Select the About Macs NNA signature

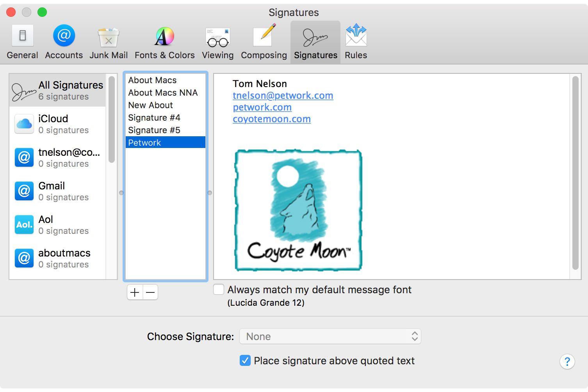[166, 93]
